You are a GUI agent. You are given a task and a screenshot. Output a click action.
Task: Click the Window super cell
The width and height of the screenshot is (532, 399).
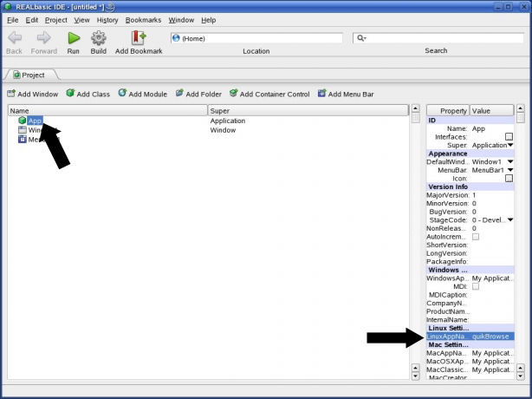[223, 130]
